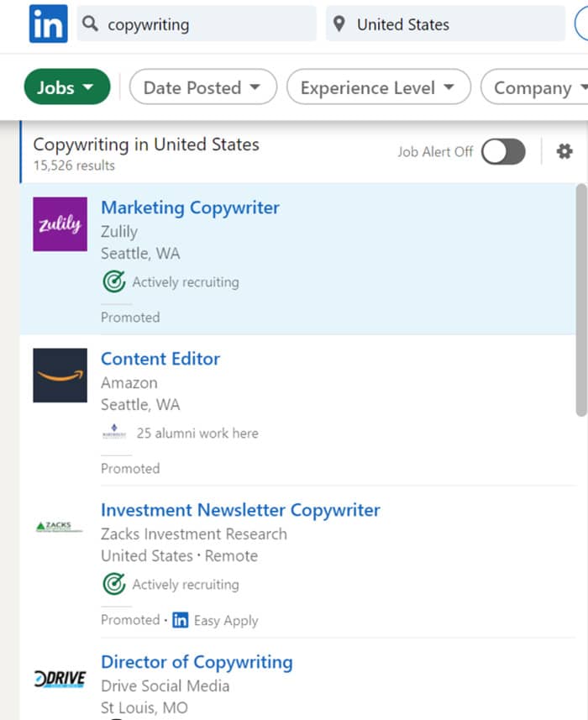Click the Drive Social Media logo
Image resolution: width=588 pixels, height=720 pixels.
pyautogui.click(x=60, y=678)
